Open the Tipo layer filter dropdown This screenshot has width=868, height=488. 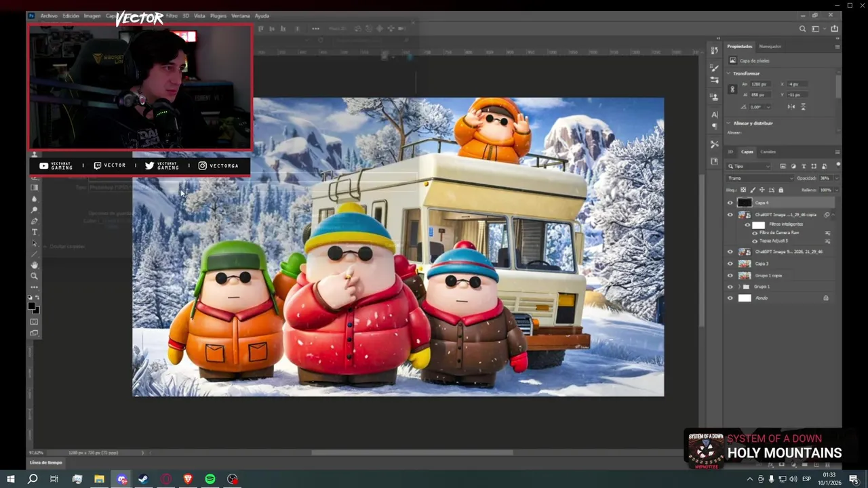pos(749,166)
